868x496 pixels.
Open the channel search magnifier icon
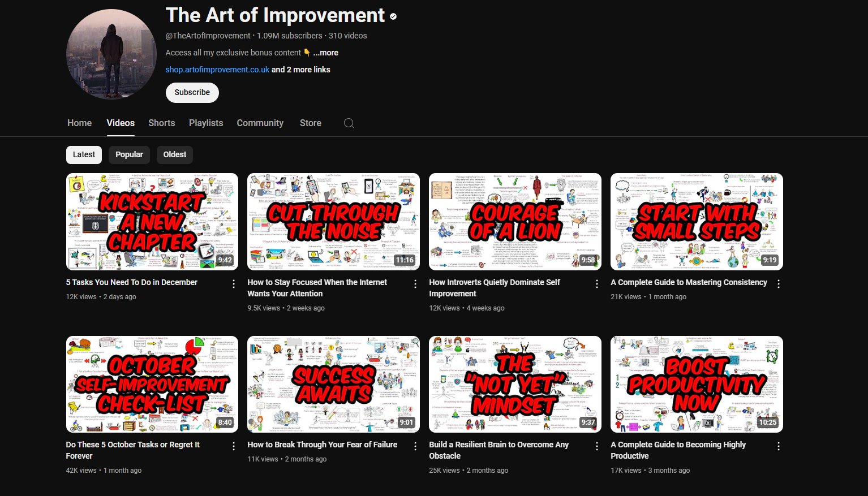[x=349, y=123]
